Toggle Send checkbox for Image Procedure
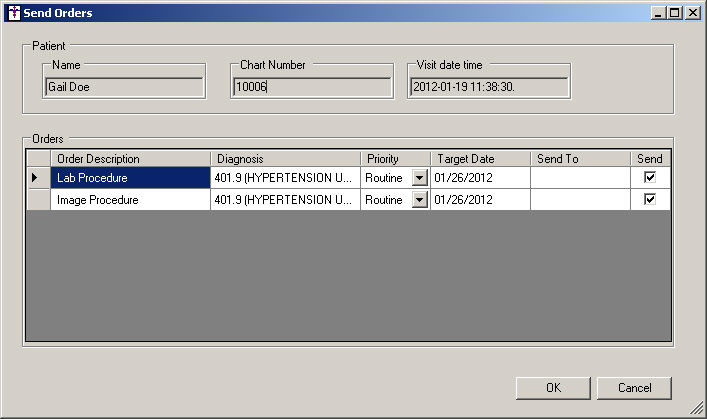This screenshot has height=419, width=707. [x=650, y=199]
